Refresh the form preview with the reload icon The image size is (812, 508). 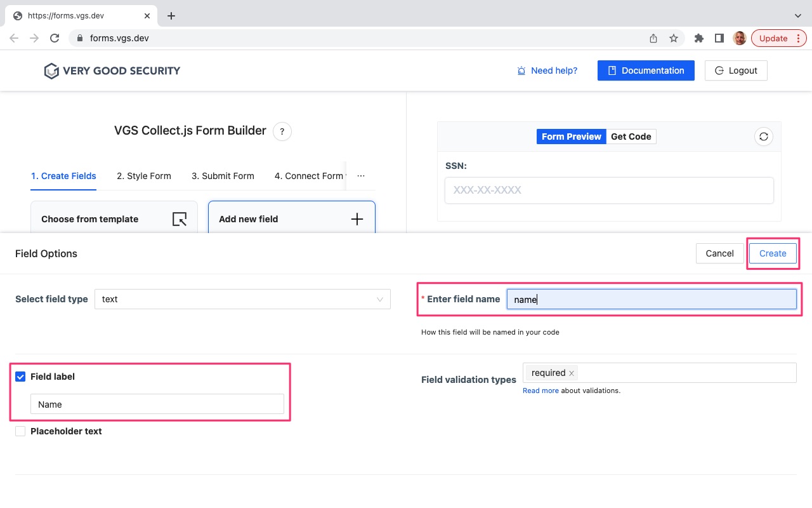point(764,137)
